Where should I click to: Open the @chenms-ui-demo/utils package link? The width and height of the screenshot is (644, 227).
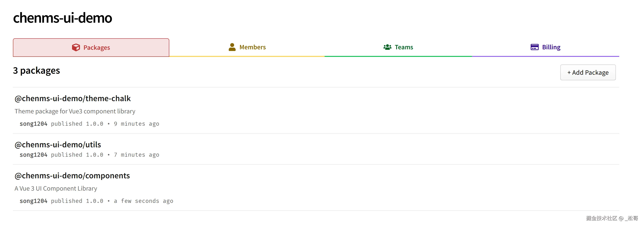[x=58, y=145]
